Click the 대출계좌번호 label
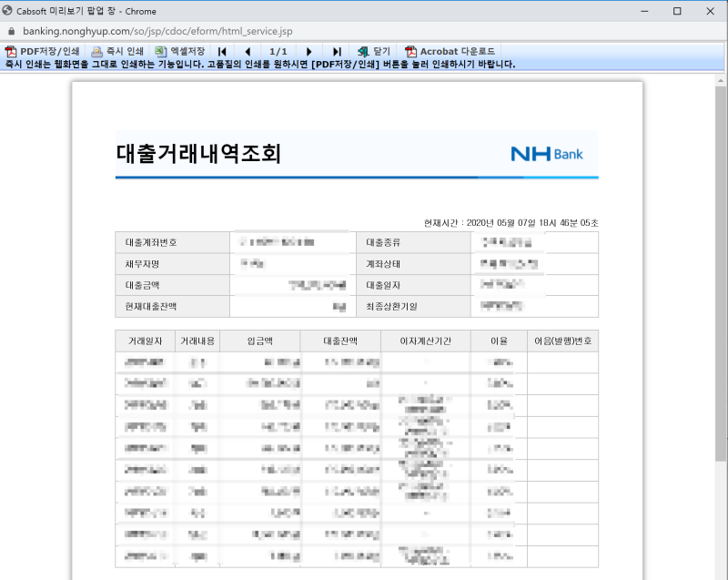728x580 pixels. pyautogui.click(x=151, y=242)
